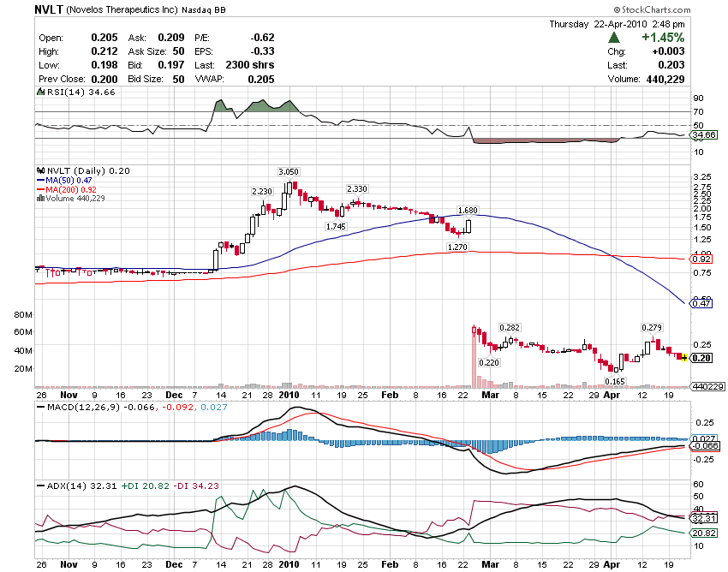Image resolution: width=728 pixels, height=572 pixels.
Task: Click the 1.745 low price annotation
Action: point(336,227)
